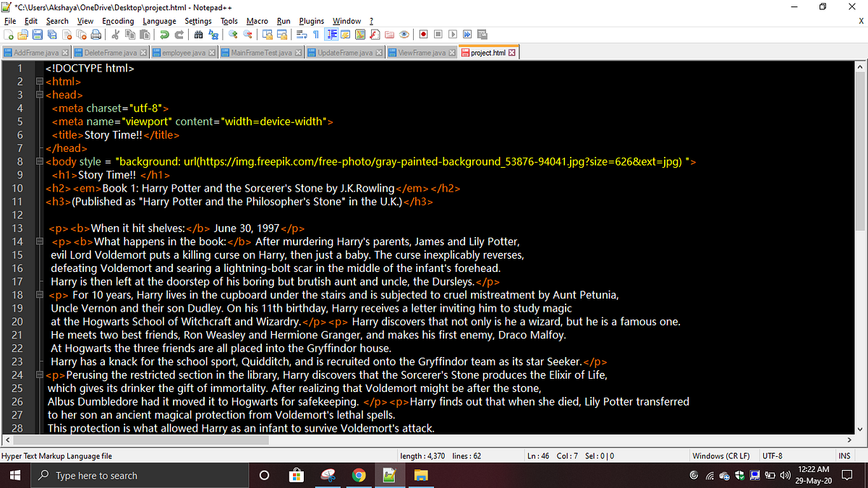Close the project.html tab
The image size is (868, 488).
(x=512, y=53)
